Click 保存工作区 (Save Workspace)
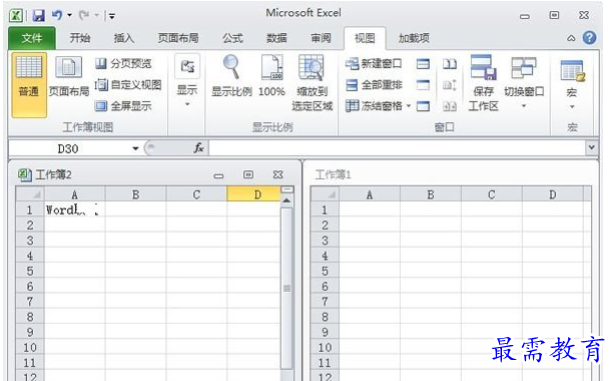The height and width of the screenshot is (381, 613). click(x=483, y=82)
